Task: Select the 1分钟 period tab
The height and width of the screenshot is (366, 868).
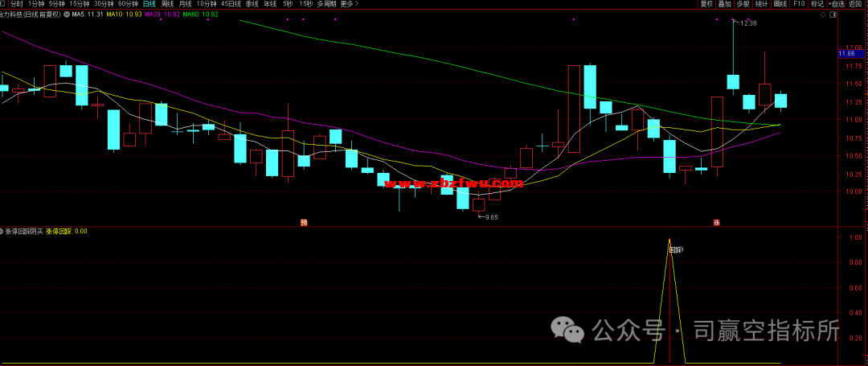Action: coord(36,3)
